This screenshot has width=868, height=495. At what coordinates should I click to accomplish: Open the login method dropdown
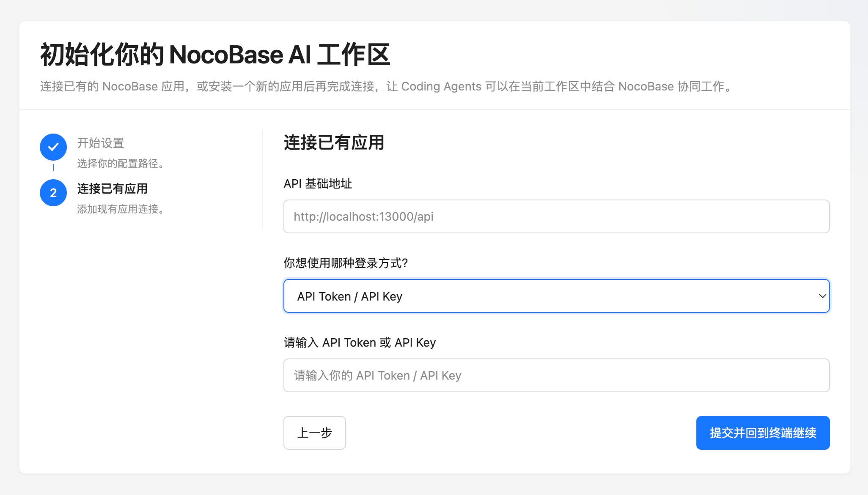(556, 296)
